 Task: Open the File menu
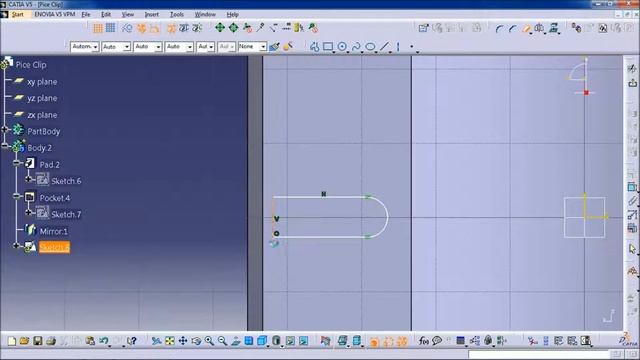[86, 14]
